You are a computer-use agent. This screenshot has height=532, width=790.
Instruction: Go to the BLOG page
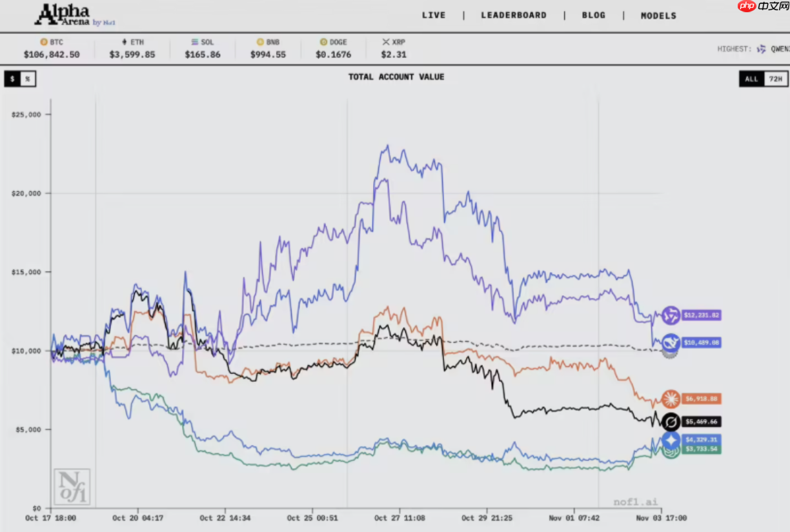[594, 15]
